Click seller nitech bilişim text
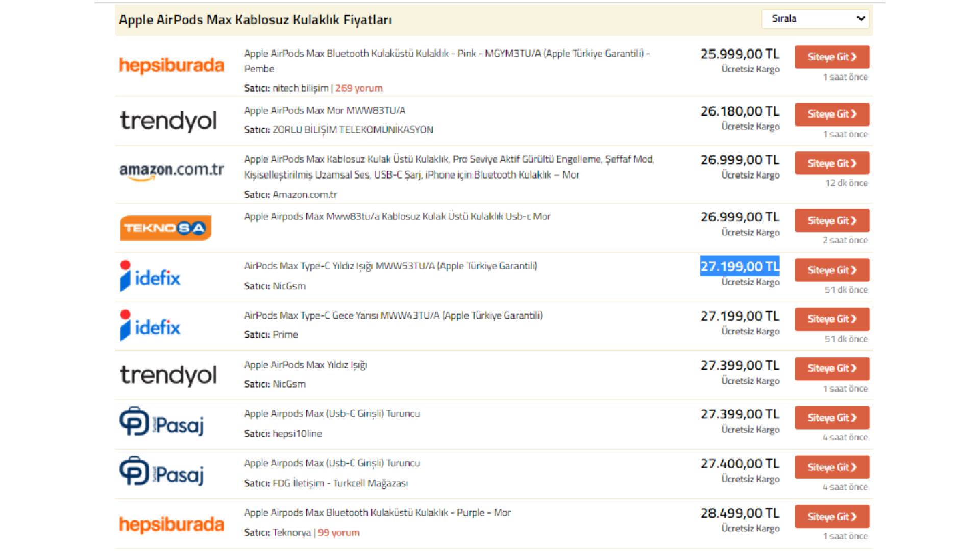The image size is (980, 551). tap(300, 88)
